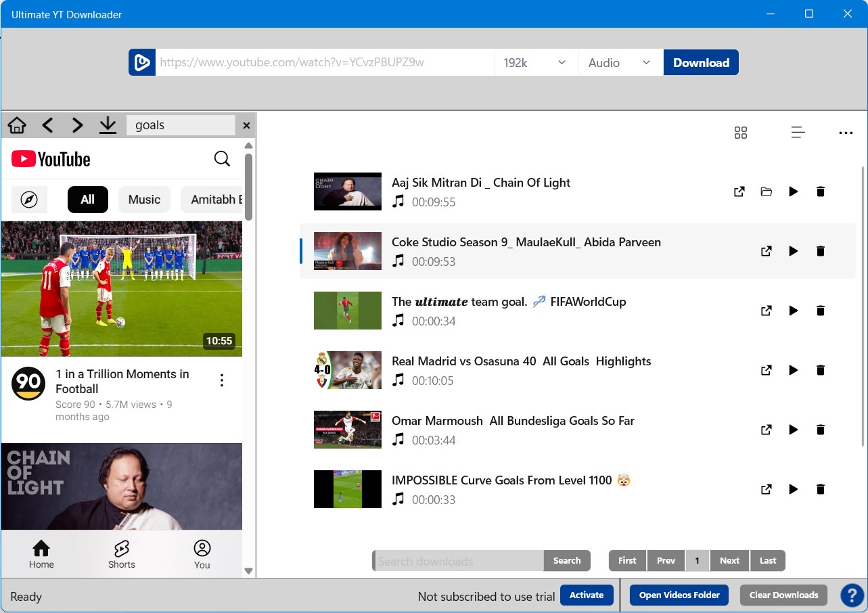868x613 pixels.
Task: Select page 1 in pagination
Action: tap(698, 561)
